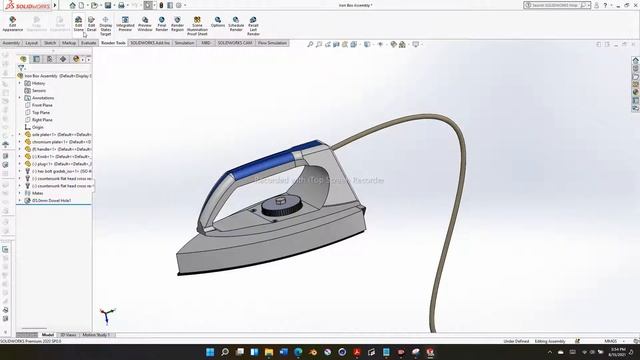Open the PropertyManager tab
Viewport: 640px width, 360px height.
(x=36, y=59)
